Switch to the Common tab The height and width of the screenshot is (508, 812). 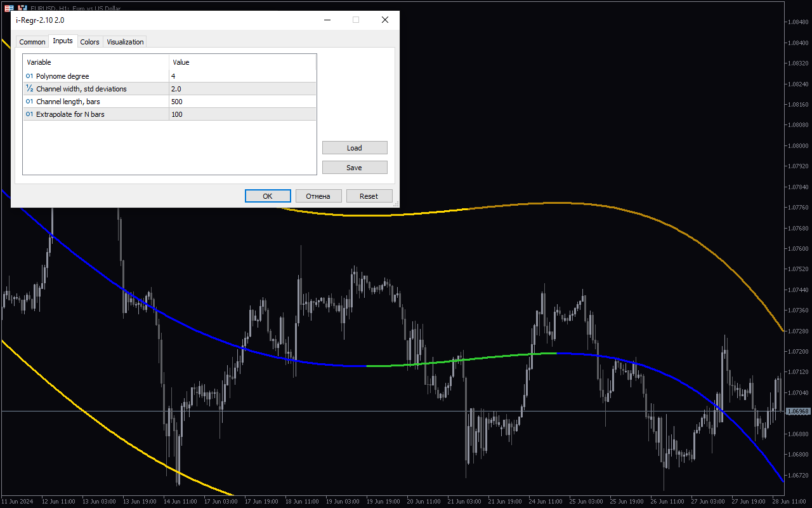point(32,42)
